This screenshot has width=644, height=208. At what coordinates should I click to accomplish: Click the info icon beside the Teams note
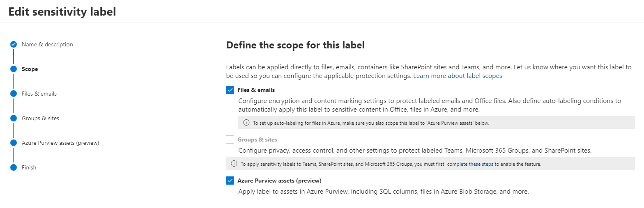(x=234, y=164)
